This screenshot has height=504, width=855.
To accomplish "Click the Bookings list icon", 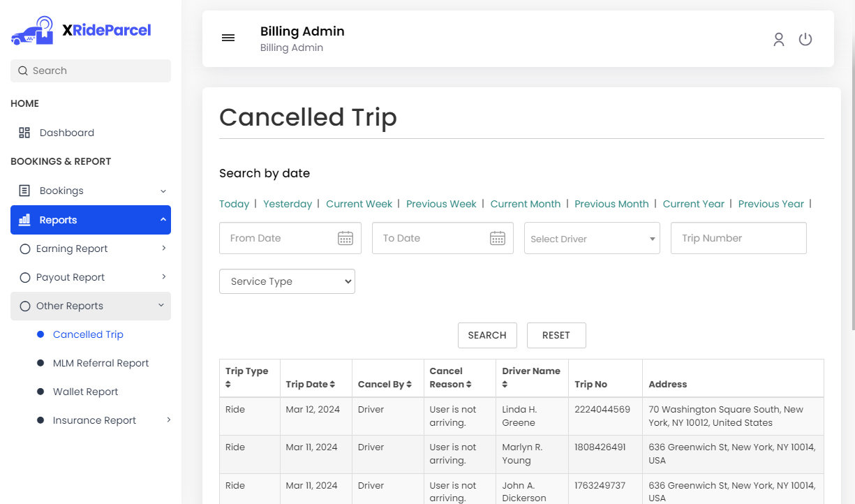I will [24, 191].
